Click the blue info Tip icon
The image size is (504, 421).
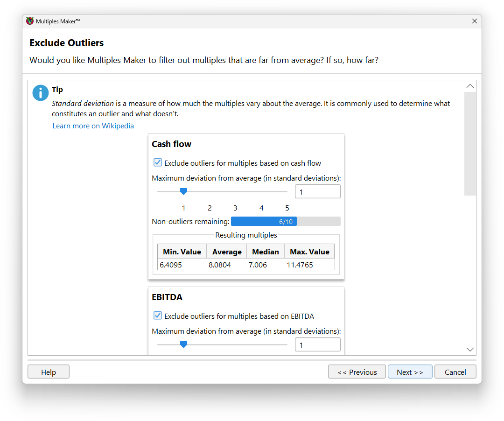click(x=40, y=93)
